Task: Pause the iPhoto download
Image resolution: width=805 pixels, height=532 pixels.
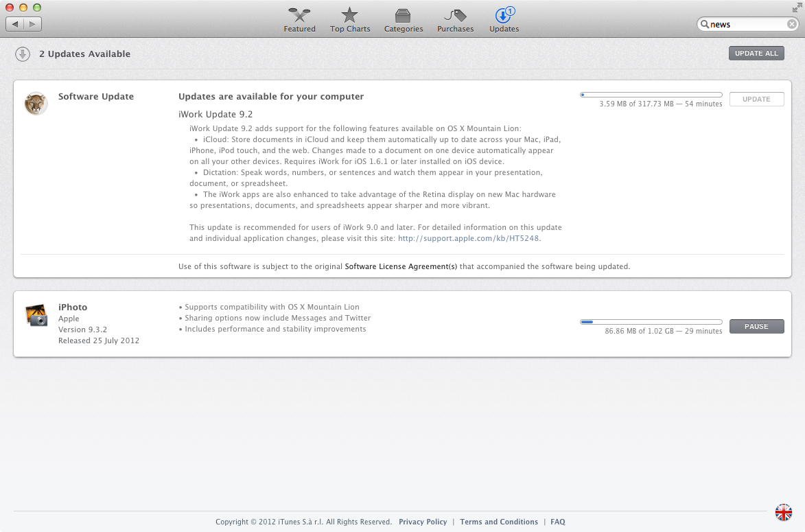Action: (x=756, y=327)
